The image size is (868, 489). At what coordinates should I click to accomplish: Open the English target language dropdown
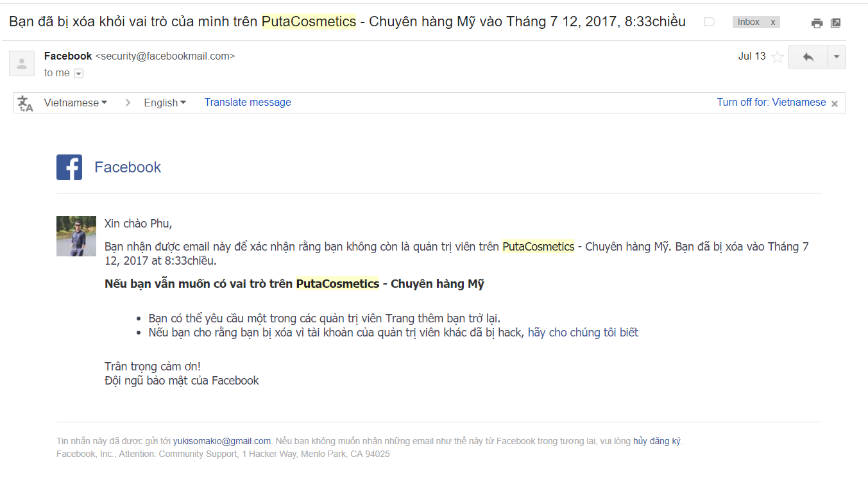(165, 103)
